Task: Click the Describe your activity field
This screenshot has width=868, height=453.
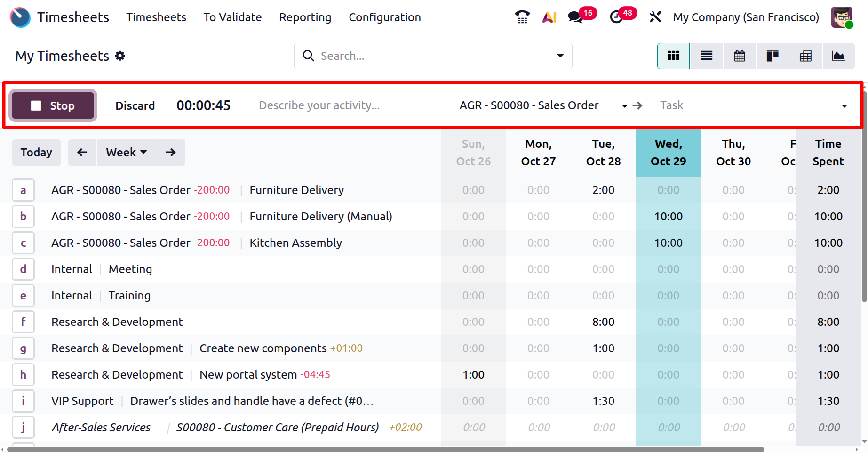Action: [352, 106]
